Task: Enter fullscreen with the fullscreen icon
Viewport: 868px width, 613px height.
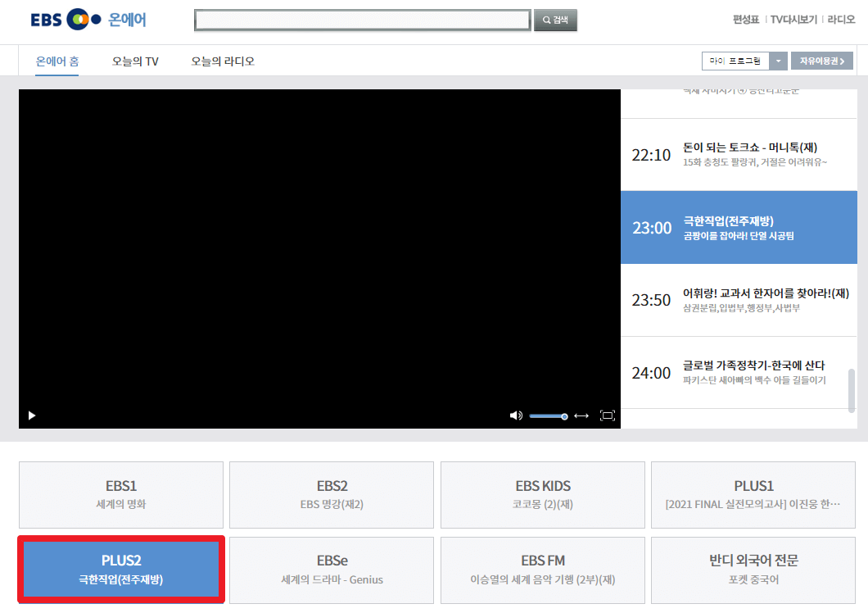Action: pyautogui.click(x=608, y=415)
